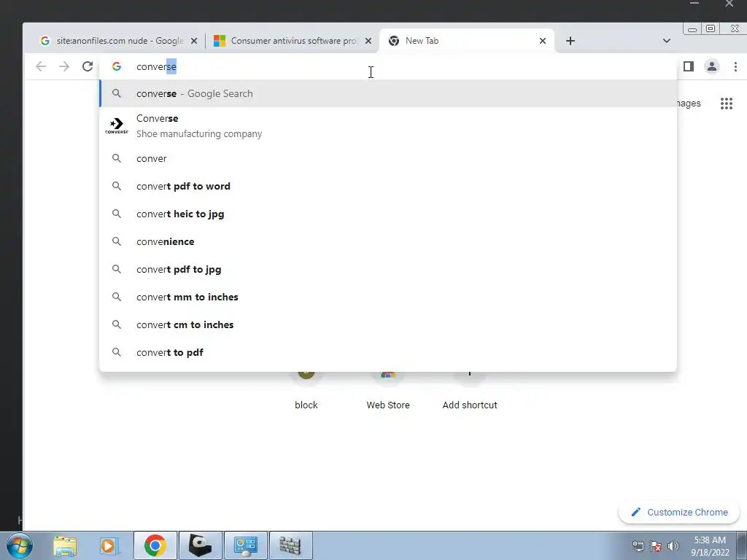
Task: Click the volume speaker tray icon
Action: click(x=673, y=546)
